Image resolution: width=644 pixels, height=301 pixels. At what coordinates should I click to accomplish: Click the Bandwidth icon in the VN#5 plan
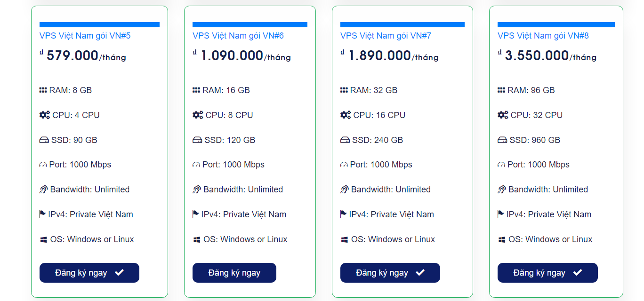tap(44, 190)
